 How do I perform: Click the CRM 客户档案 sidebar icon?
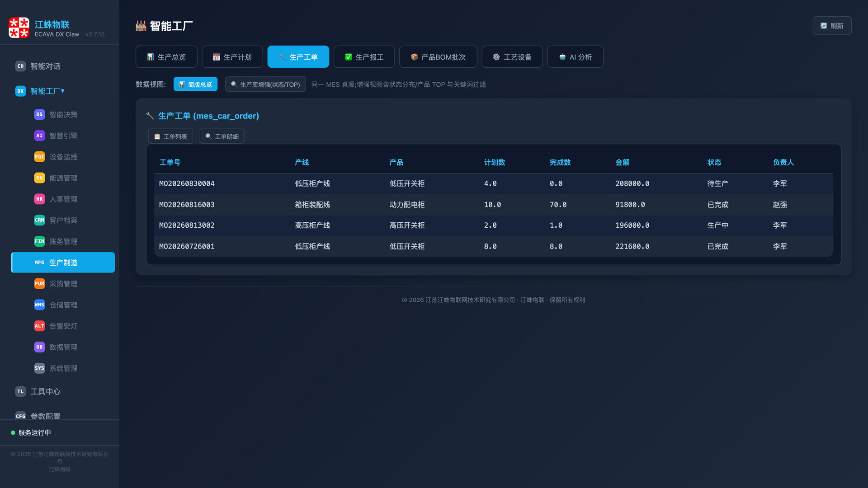[39, 220]
